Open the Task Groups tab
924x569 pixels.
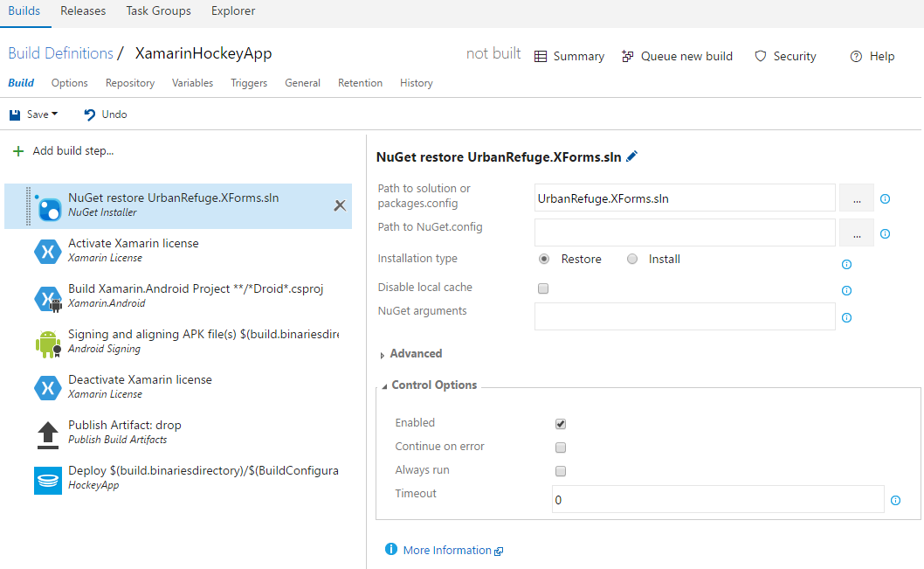pyautogui.click(x=159, y=10)
